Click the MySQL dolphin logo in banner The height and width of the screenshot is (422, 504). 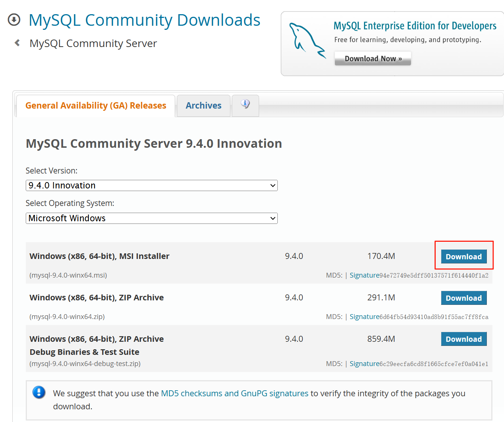coord(307,41)
